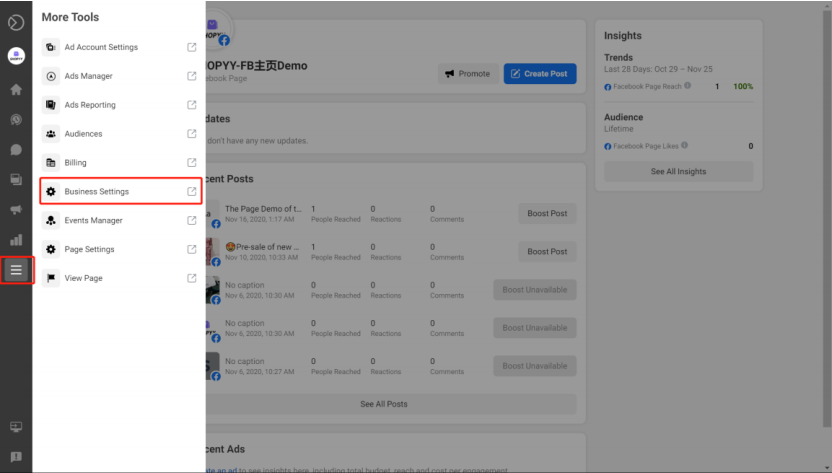Screen dimensions: 832x473
Task: Click the 100% reach trend value
Action: point(743,86)
